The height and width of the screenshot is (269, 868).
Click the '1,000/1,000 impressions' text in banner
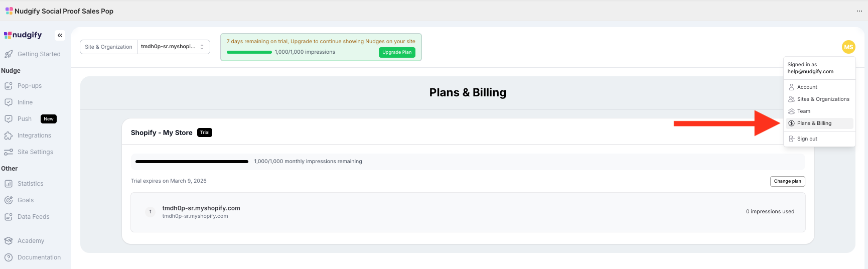(x=305, y=52)
